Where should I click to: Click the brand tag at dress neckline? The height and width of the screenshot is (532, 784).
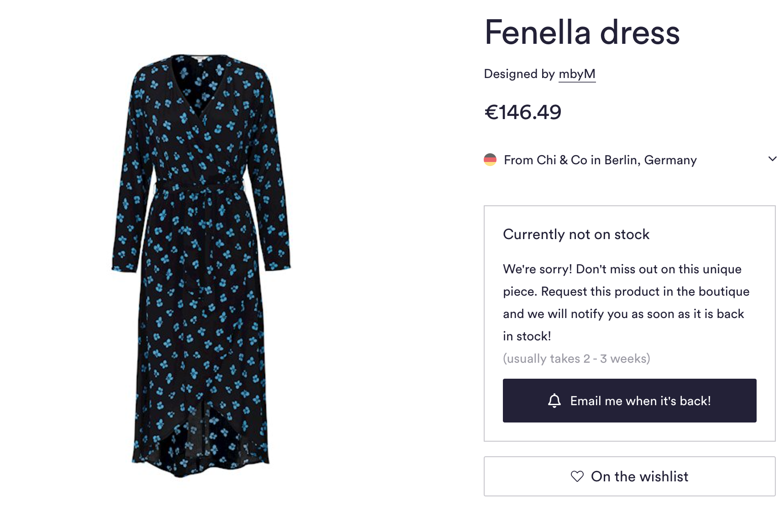[199, 58]
